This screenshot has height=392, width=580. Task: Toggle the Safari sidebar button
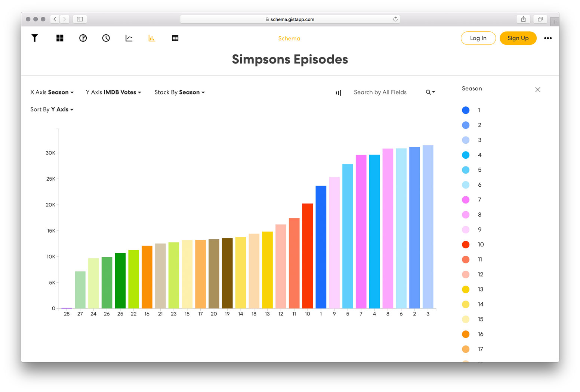click(80, 19)
